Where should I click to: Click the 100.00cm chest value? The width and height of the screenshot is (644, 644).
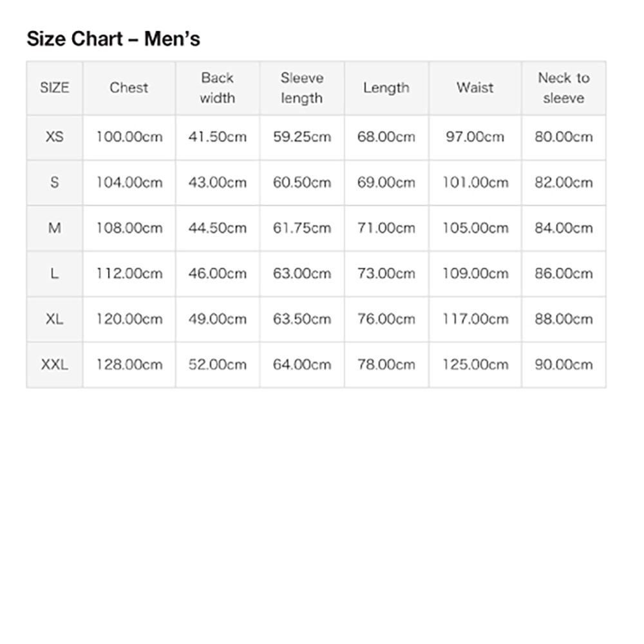tap(129, 137)
